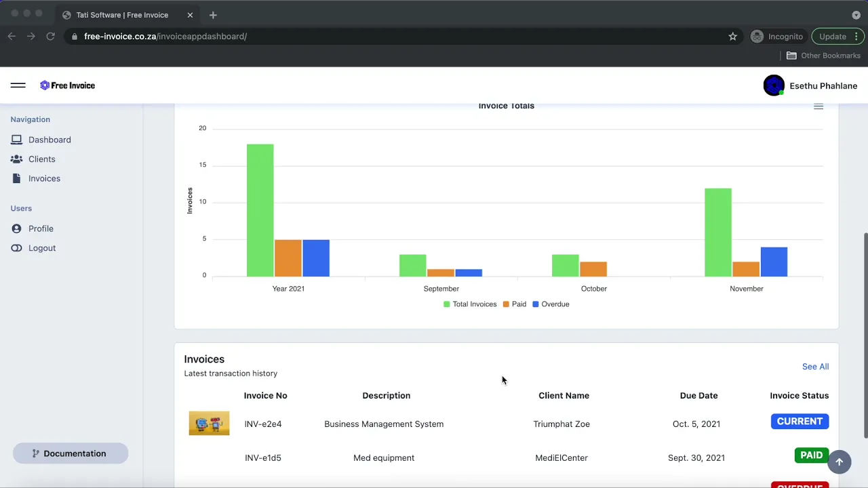Toggle the Overdue legend series
The image size is (868, 488).
click(551, 304)
